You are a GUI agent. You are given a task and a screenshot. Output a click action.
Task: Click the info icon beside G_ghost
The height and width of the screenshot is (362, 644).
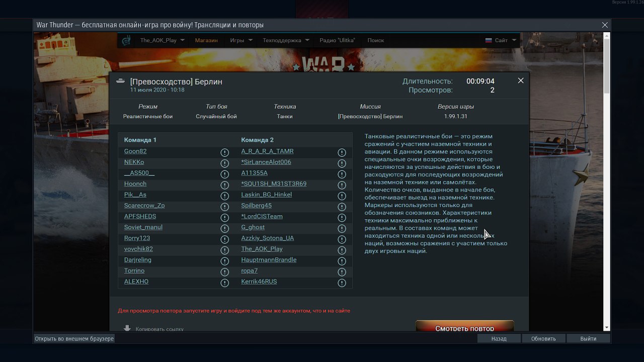coord(342,228)
